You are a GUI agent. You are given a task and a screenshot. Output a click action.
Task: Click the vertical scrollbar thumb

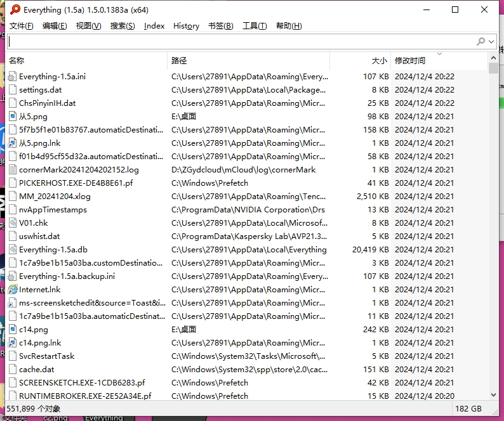(x=493, y=68)
